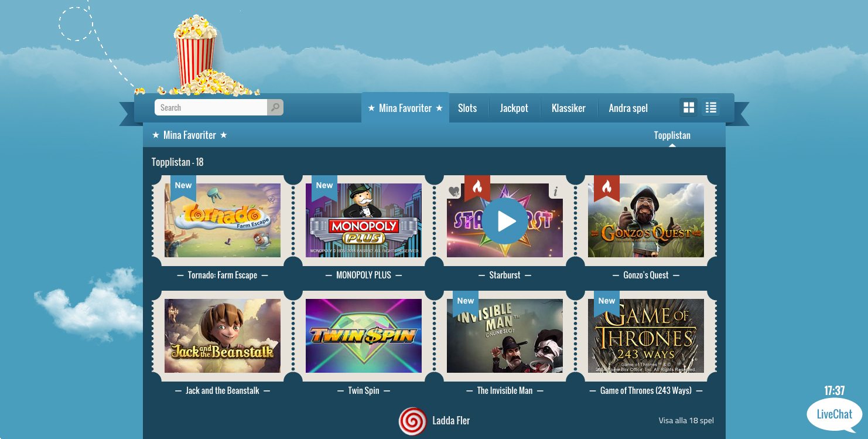The image size is (868, 439).
Task: Open the Slots tab
Action: 467,108
